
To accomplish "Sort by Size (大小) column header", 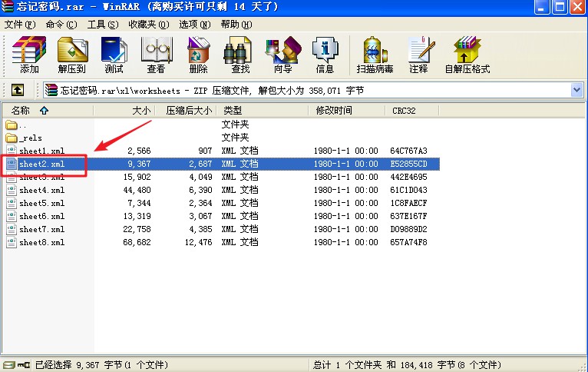I will 124,111.
